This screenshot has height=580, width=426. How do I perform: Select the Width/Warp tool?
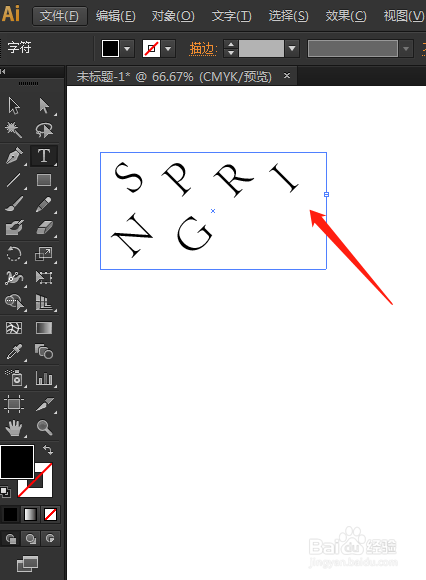point(14,278)
